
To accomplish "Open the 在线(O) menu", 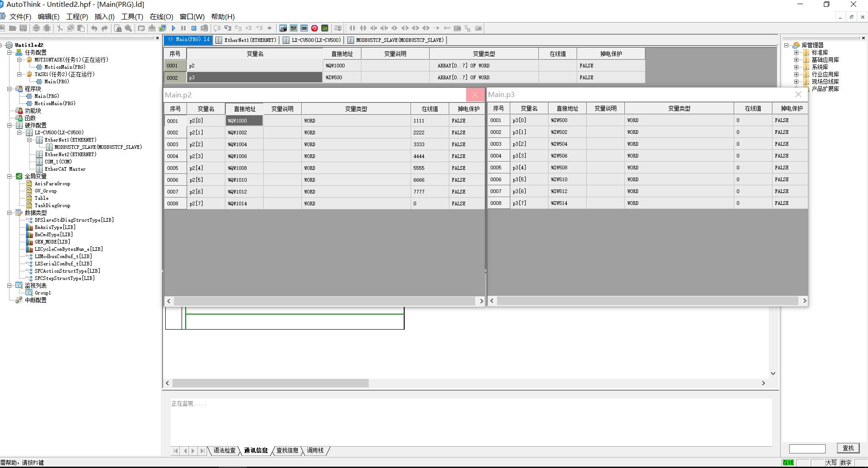I will [x=161, y=16].
